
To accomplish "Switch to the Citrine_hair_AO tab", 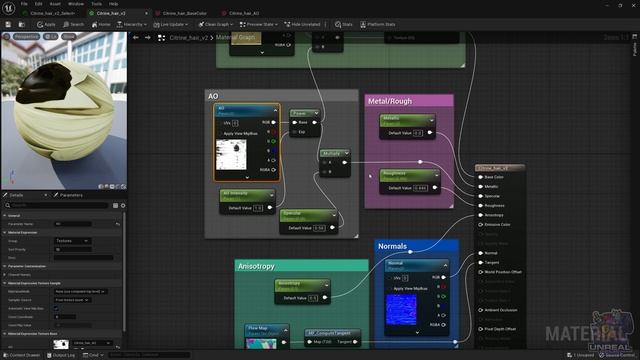I will 244,13.
